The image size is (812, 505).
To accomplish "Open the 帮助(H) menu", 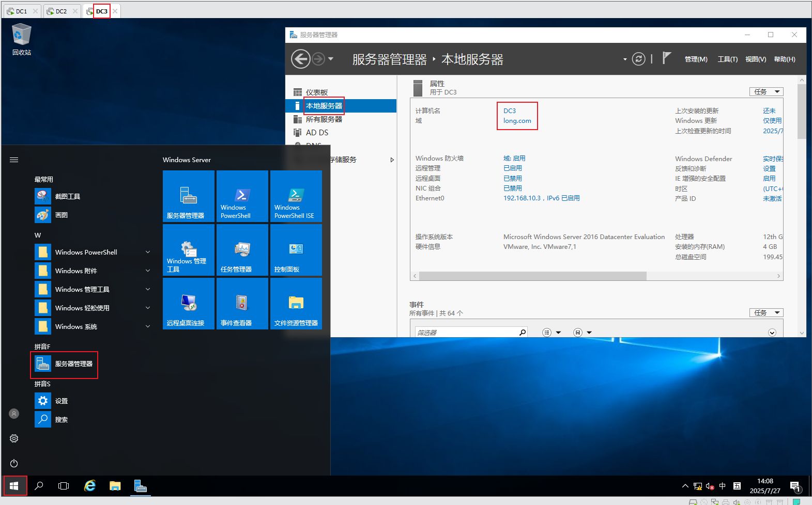I will click(784, 59).
